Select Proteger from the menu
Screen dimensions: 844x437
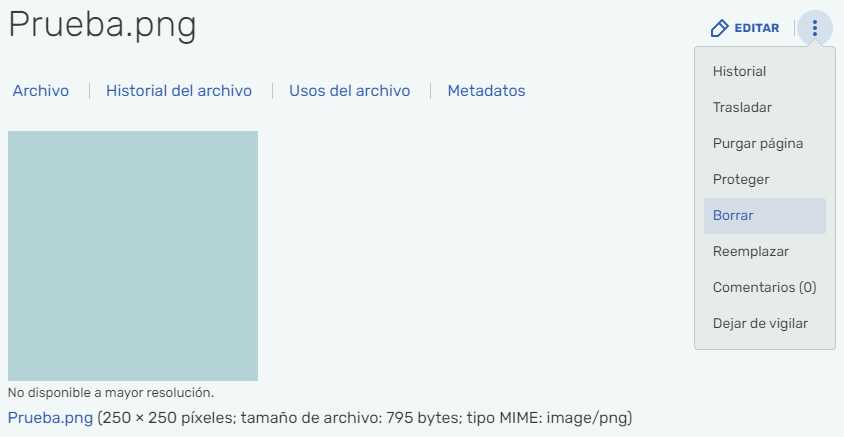pyautogui.click(x=740, y=180)
